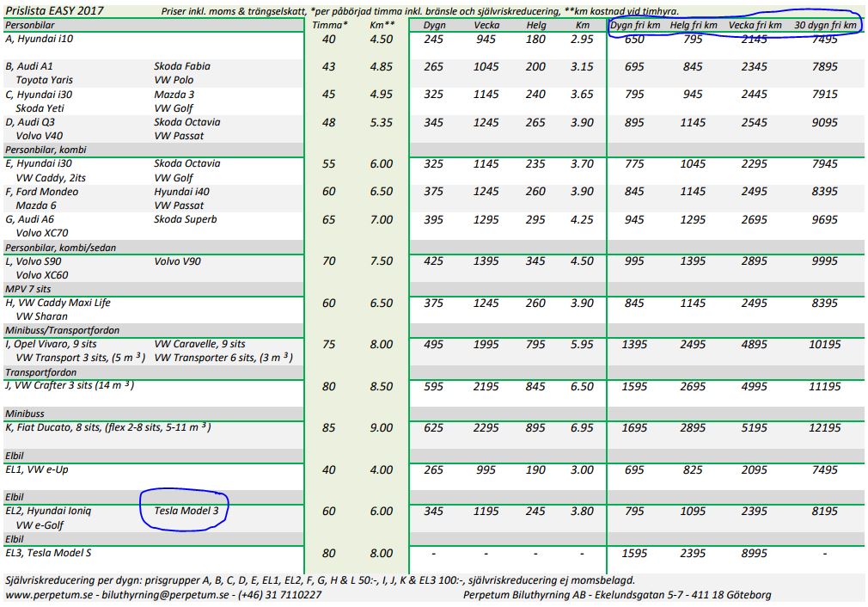Click the 'Volvo V90' car name
This screenshot has width=868, height=607.
point(177,261)
